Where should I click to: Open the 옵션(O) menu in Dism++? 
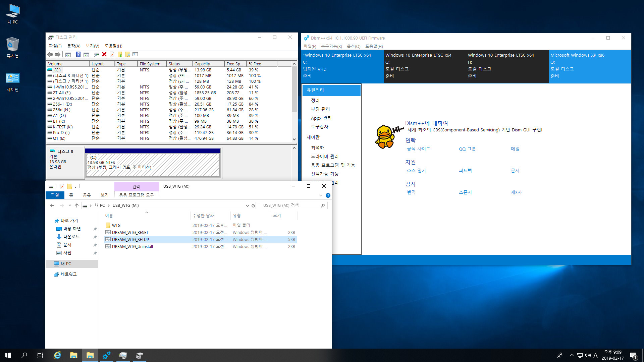pos(354,46)
